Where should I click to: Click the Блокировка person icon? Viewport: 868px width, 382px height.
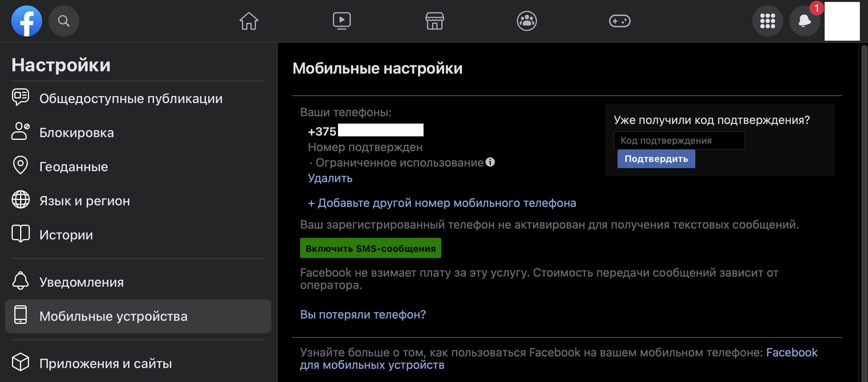(21, 131)
